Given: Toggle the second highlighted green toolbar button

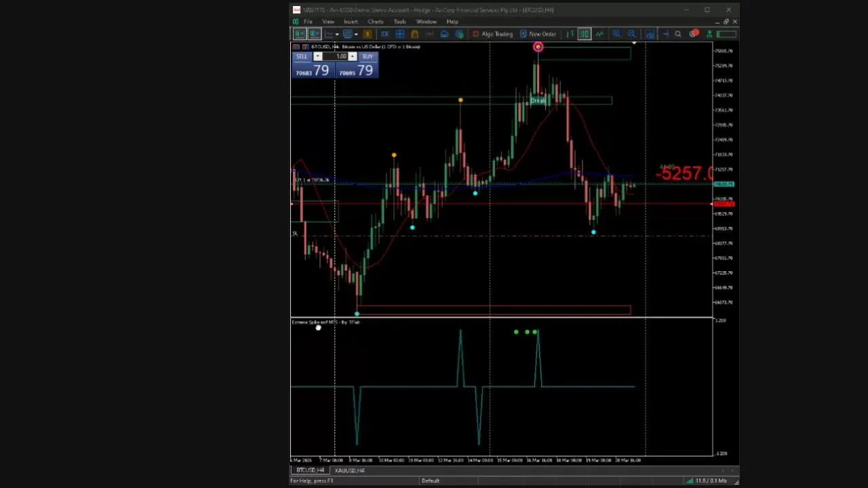Looking at the screenshot, I should (314, 34).
